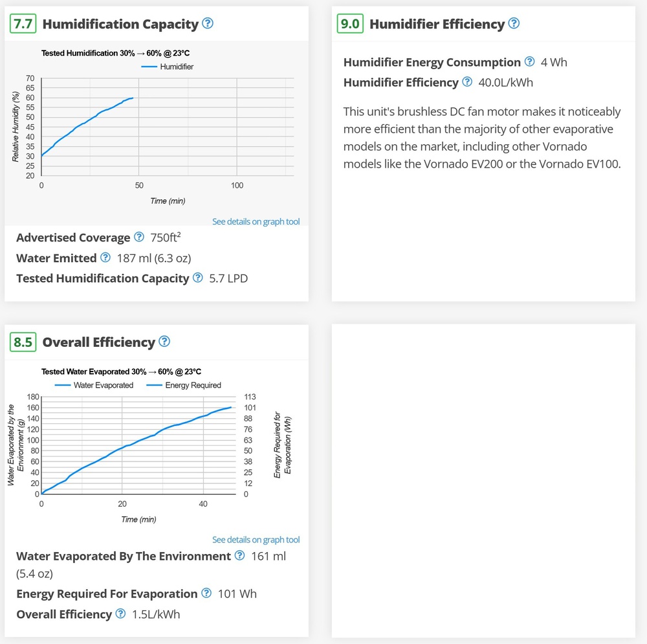647x644 pixels.
Task: Toggle Energy Required legend entry
Action: coord(184,385)
